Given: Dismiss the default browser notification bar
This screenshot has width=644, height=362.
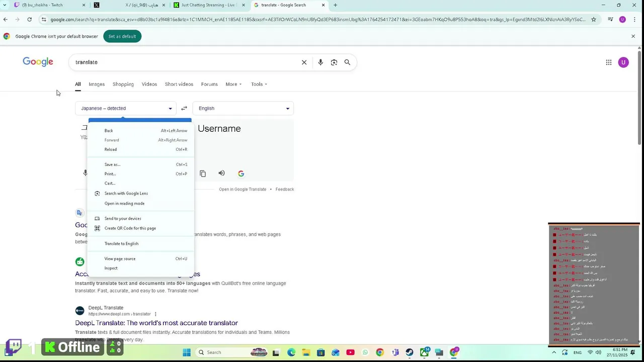Looking at the screenshot, I should click(x=633, y=36).
